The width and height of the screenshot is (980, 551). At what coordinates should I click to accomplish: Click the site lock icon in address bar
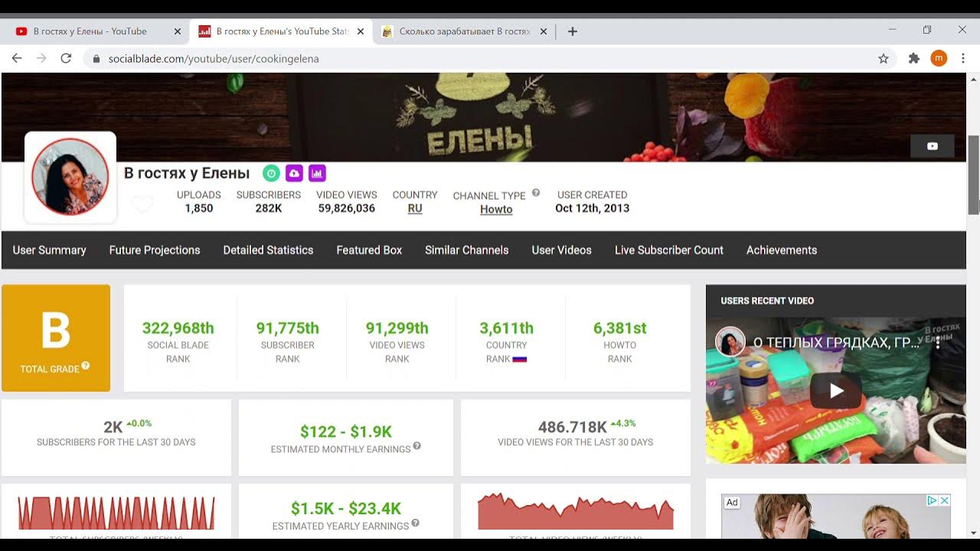[x=96, y=59]
